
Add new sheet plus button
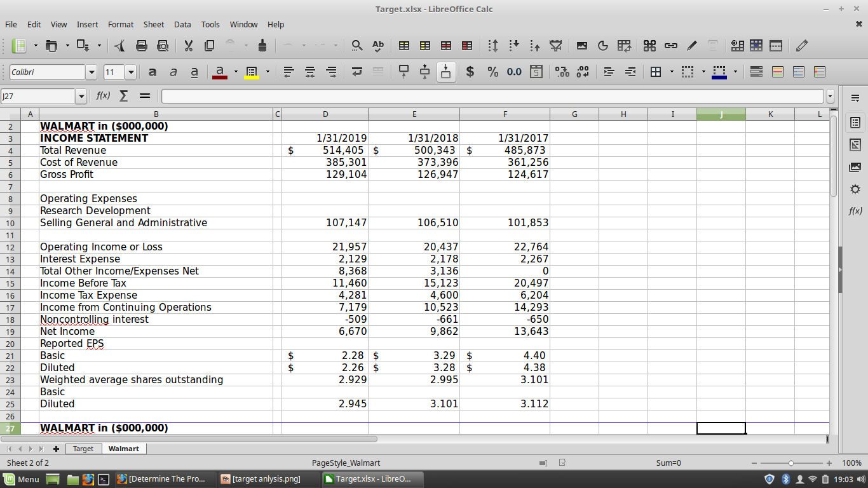click(x=57, y=449)
